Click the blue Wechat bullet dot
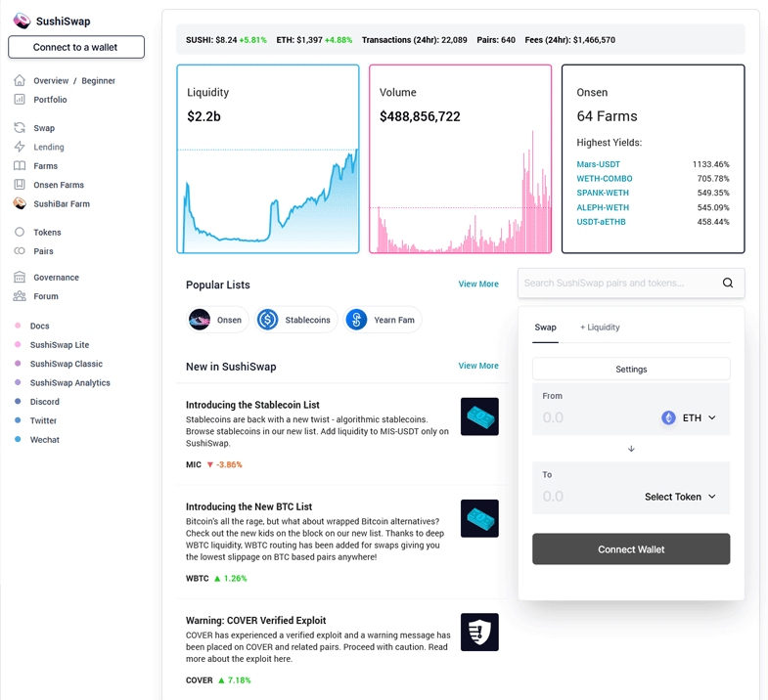 (19, 439)
